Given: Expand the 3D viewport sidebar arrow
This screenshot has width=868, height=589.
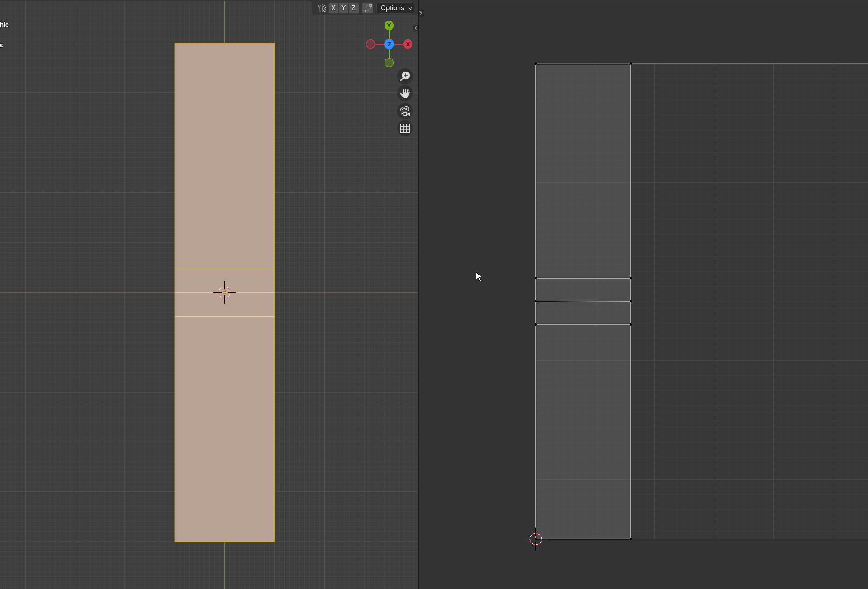Looking at the screenshot, I should tap(416, 28).
